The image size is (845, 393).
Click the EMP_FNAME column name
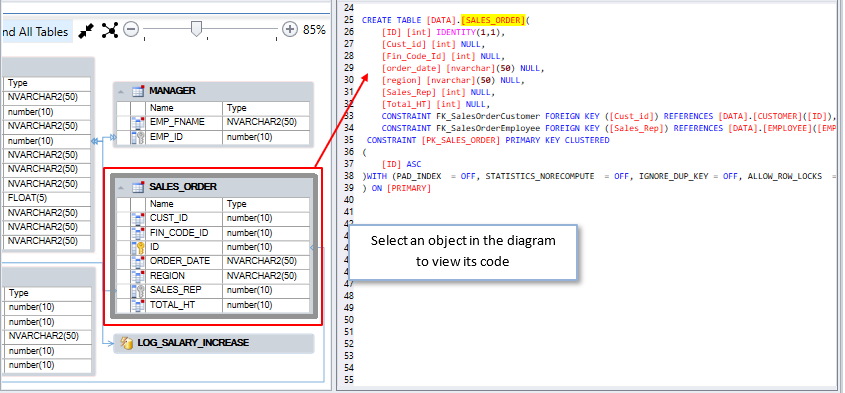point(177,122)
